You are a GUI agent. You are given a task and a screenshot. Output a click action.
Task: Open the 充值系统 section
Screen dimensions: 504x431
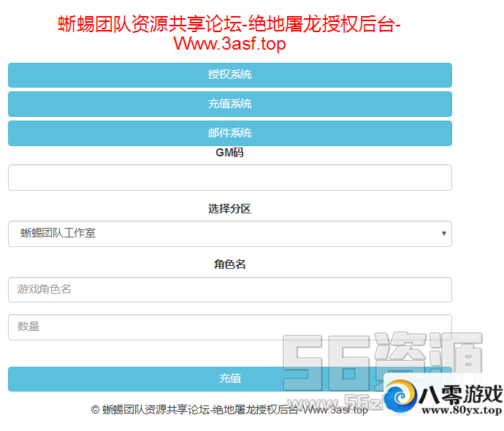(x=230, y=104)
